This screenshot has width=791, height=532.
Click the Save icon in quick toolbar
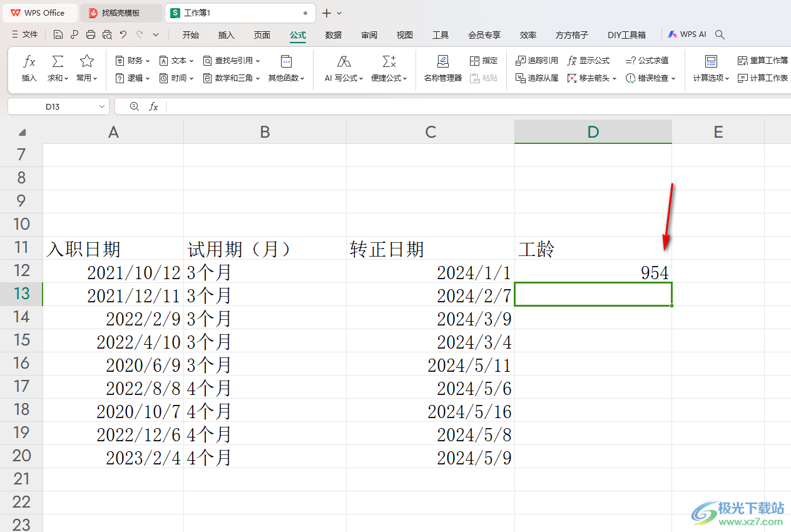click(x=58, y=35)
